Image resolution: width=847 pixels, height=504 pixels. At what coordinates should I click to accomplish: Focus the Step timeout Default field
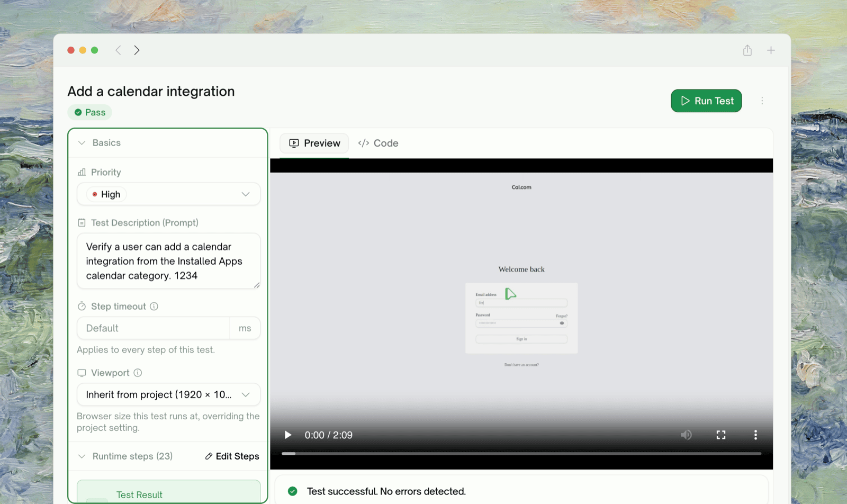click(154, 328)
